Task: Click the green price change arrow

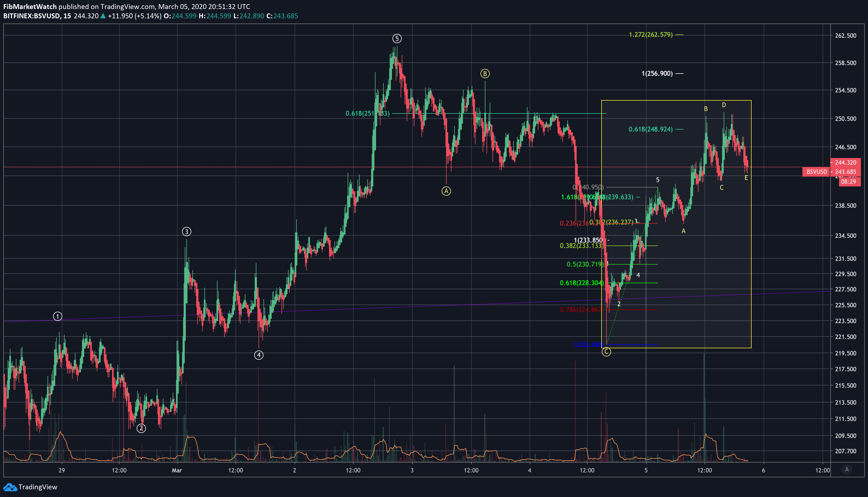Action: point(103,16)
